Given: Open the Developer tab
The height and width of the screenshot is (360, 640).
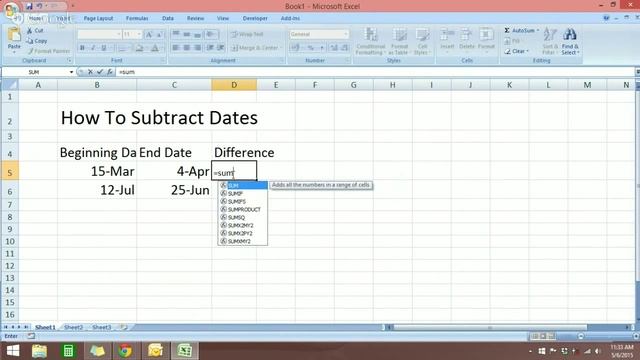Looking at the screenshot, I should click(255, 18).
